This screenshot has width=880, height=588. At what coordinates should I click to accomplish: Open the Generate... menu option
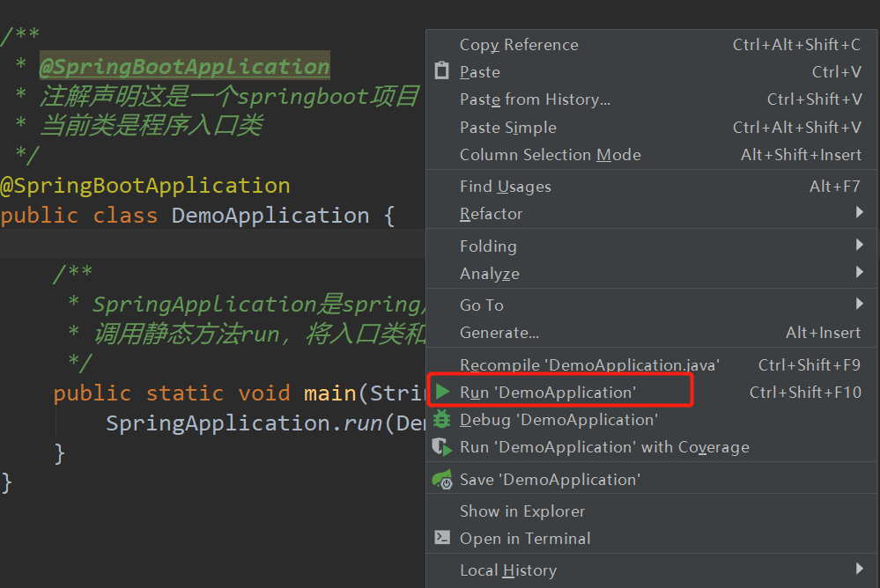[x=499, y=333]
